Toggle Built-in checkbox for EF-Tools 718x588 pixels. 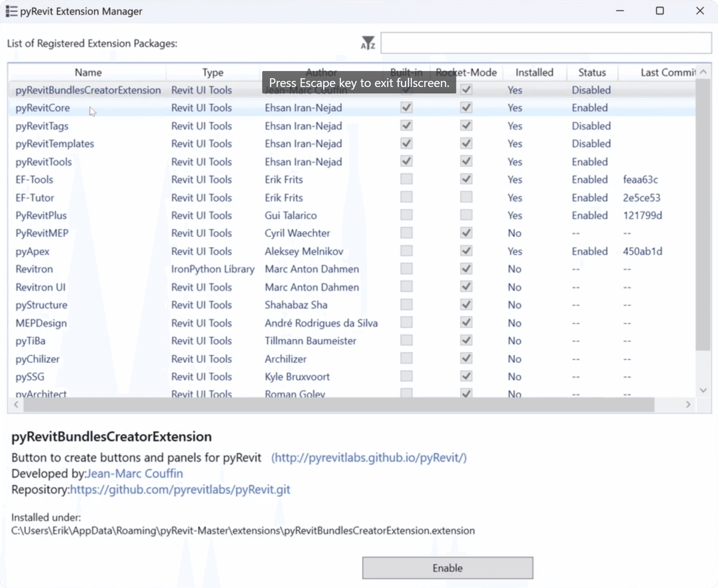(406, 179)
